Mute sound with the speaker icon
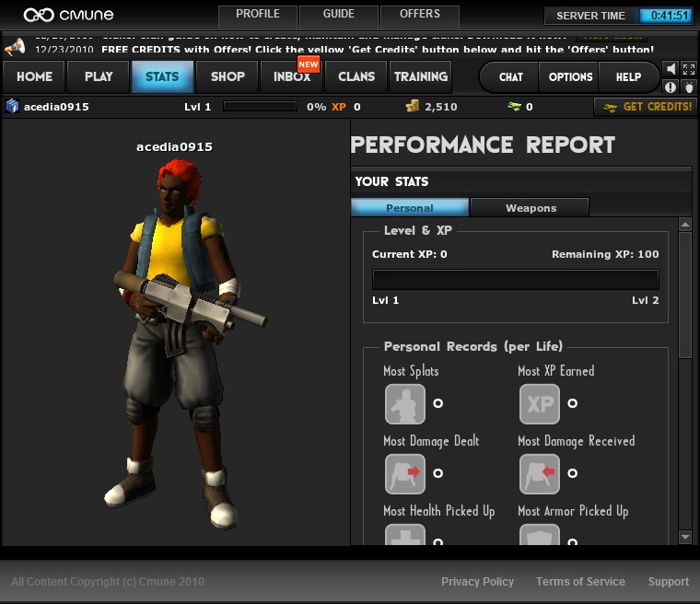700x604 pixels. coord(671,69)
